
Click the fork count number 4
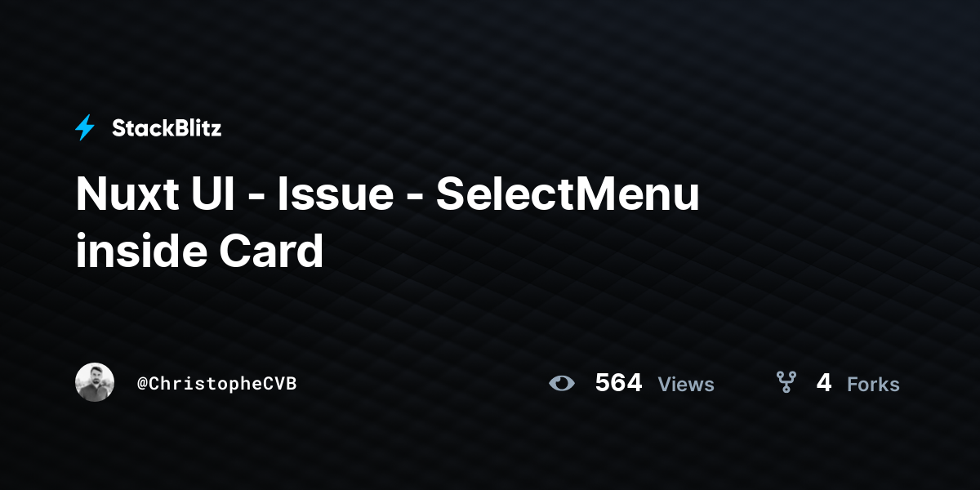pyautogui.click(x=824, y=383)
